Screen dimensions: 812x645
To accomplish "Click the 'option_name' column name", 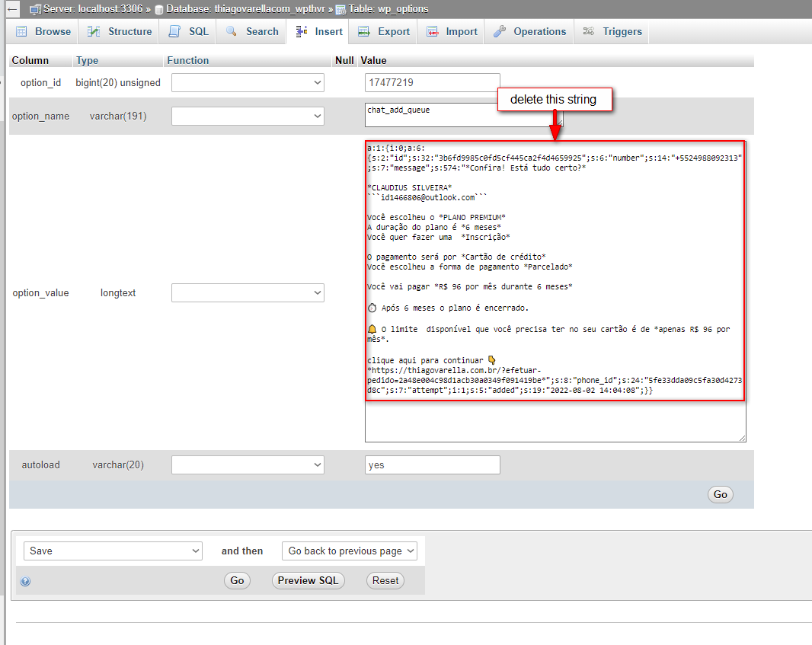I will point(40,116).
